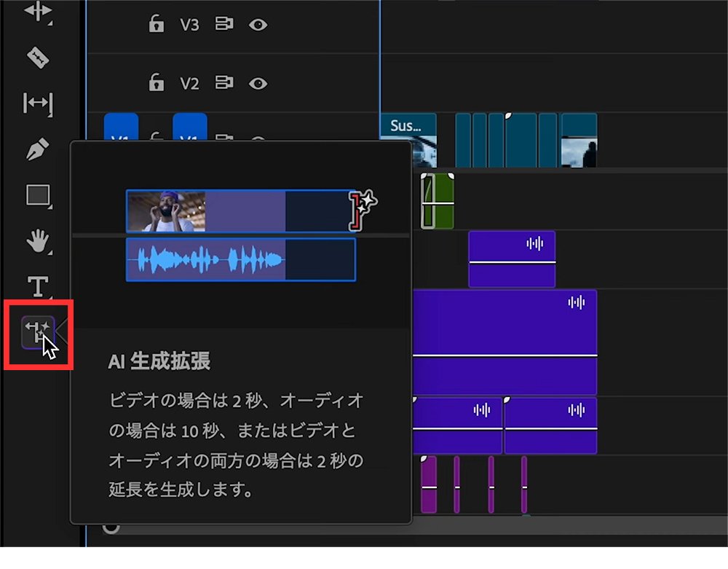This screenshot has width=728, height=569.
Task: Select the first magenta clip on bottom track
Action: (x=429, y=484)
